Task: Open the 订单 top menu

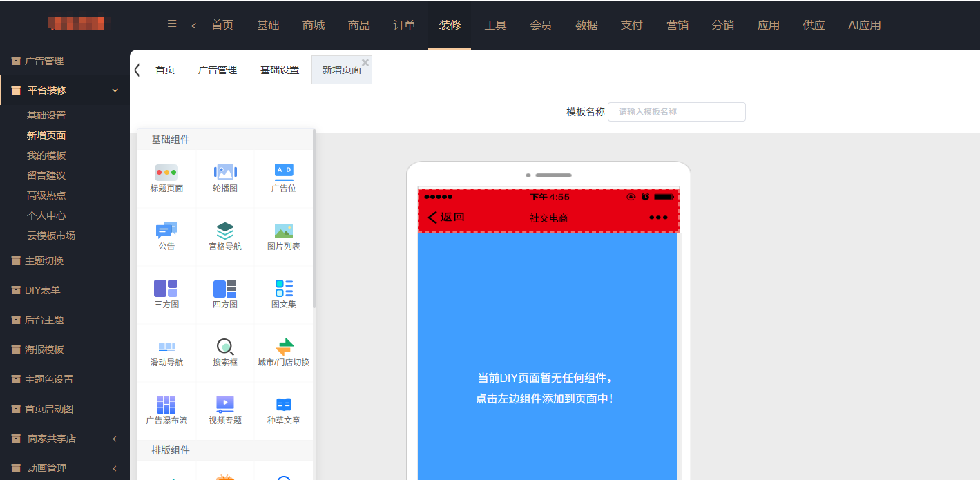Action: 404,26
